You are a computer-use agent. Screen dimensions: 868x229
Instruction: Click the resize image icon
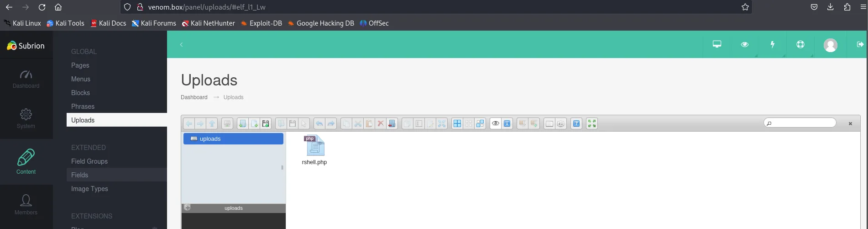point(442,123)
